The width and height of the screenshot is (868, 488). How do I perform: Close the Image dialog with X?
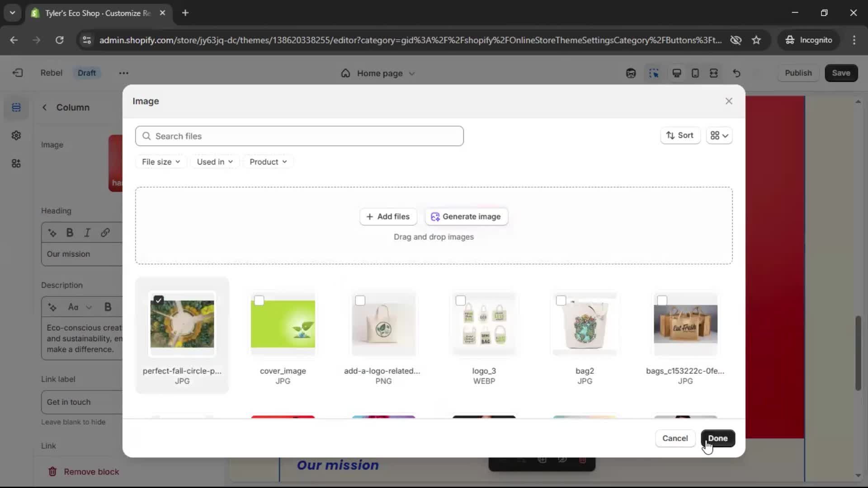(x=729, y=101)
